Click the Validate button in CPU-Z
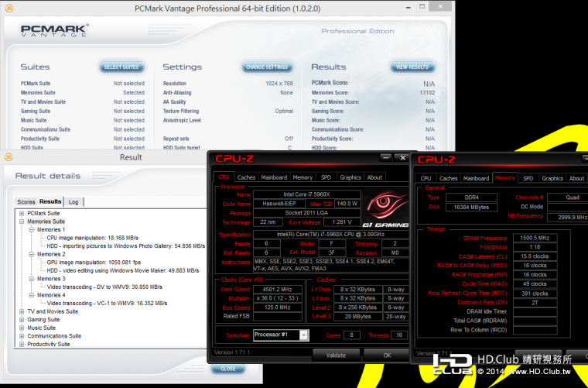588x388 pixels. pos(335,355)
